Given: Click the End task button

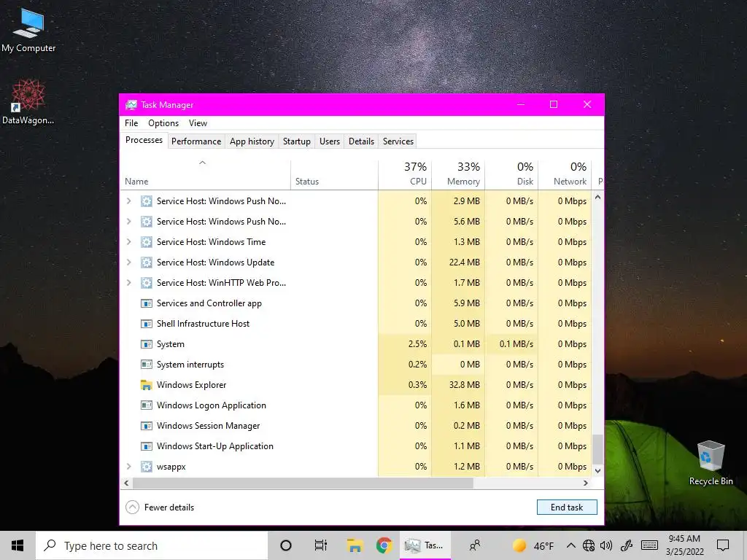Looking at the screenshot, I should pyautogui.click(x=567, y=507).
